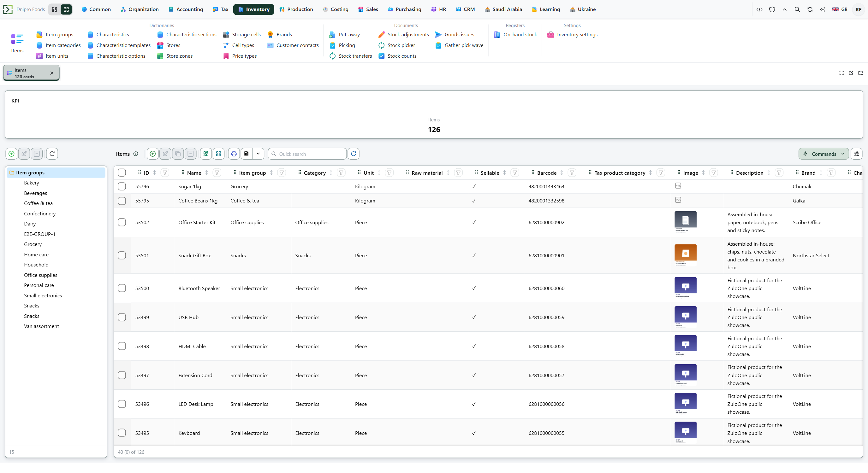The width and height of the screenshot is (868, 473).
Task: Collapse the top menu with chevron up
Action: tap(785, 9)
